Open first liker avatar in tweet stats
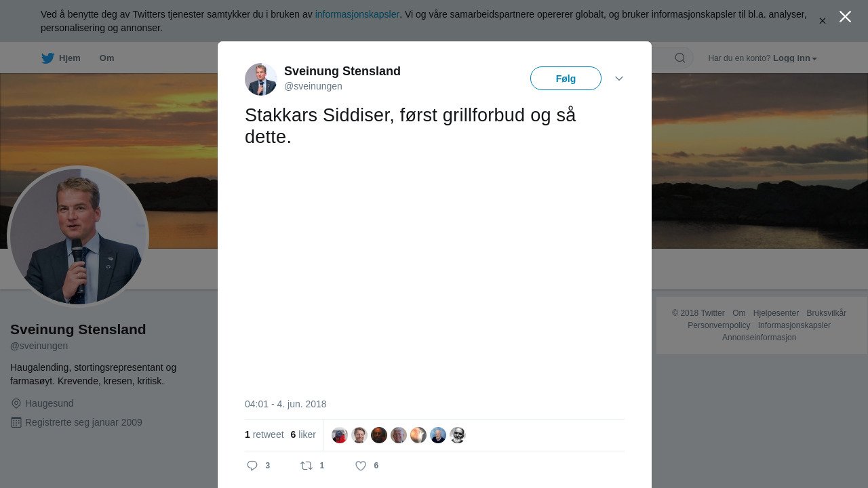Screen dimensions: 868x488 [340, 435]
